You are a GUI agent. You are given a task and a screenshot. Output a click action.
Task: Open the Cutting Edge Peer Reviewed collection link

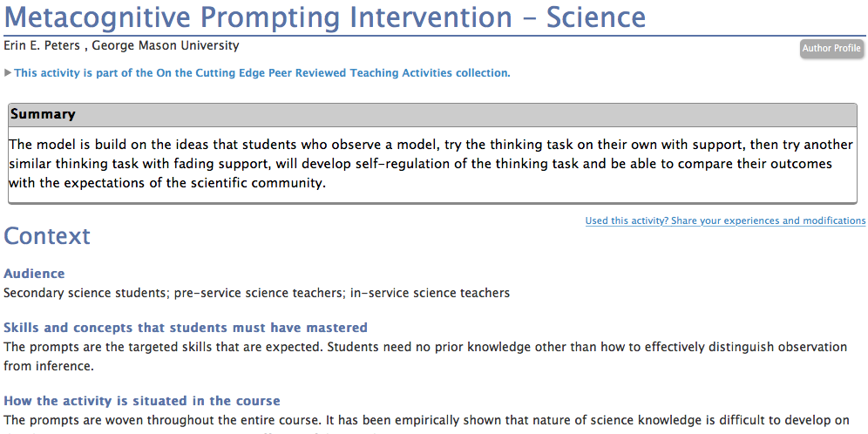point(261,72)
